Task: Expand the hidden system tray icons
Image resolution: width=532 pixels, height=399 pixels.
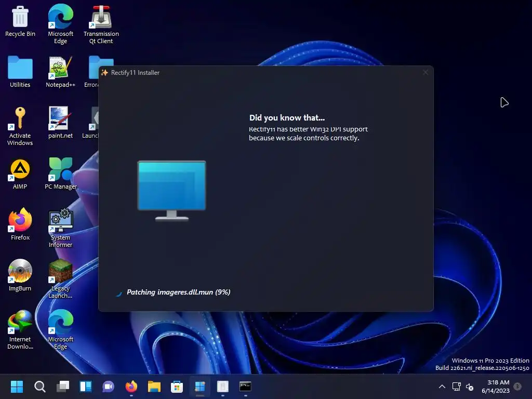Action: pos(442,387)
